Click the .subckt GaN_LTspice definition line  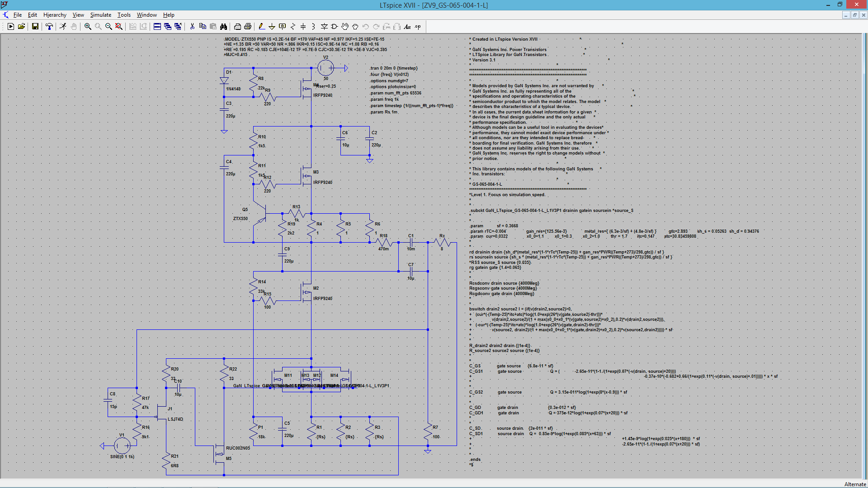[x=551, y=211]
